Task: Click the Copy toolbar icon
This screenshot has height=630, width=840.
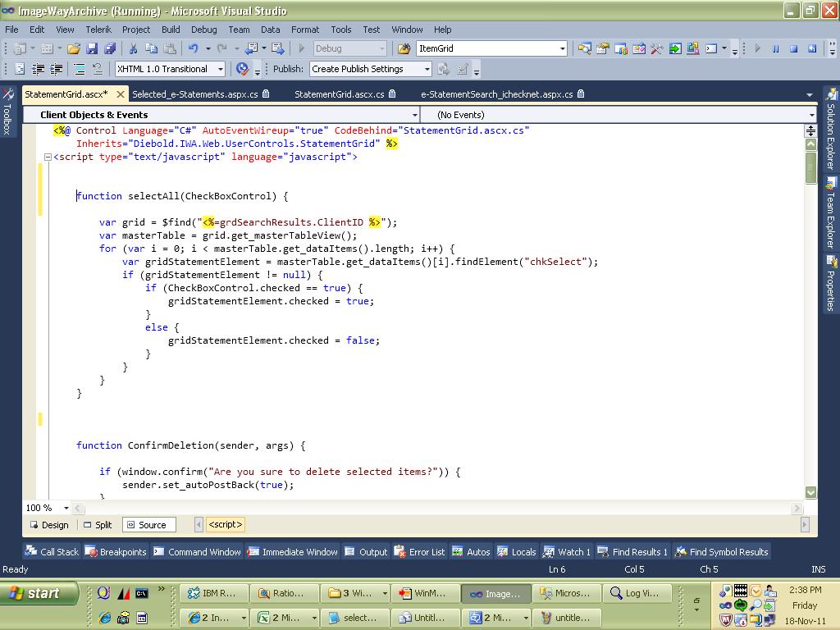Action: (x=151, y=48)
